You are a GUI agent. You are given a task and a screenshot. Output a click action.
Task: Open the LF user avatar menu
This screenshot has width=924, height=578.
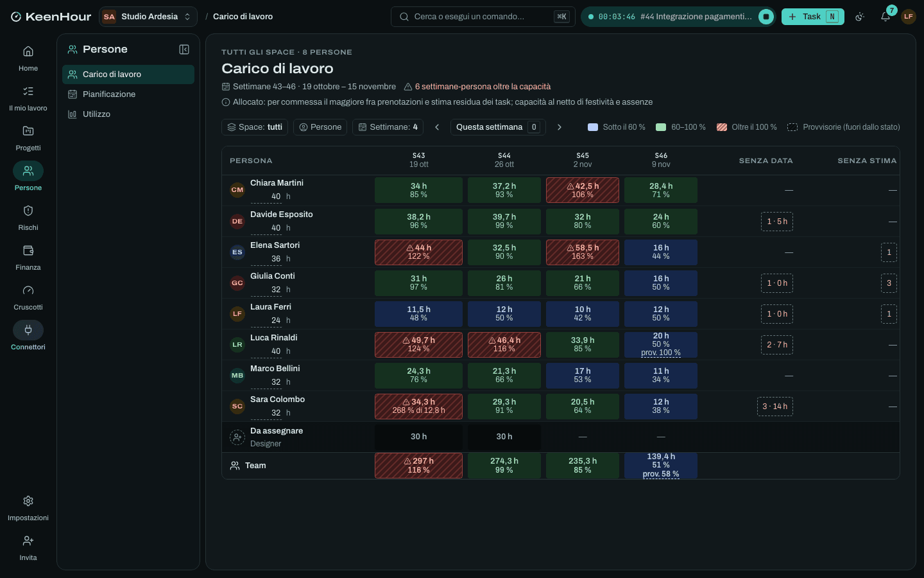tap(908, 17)
